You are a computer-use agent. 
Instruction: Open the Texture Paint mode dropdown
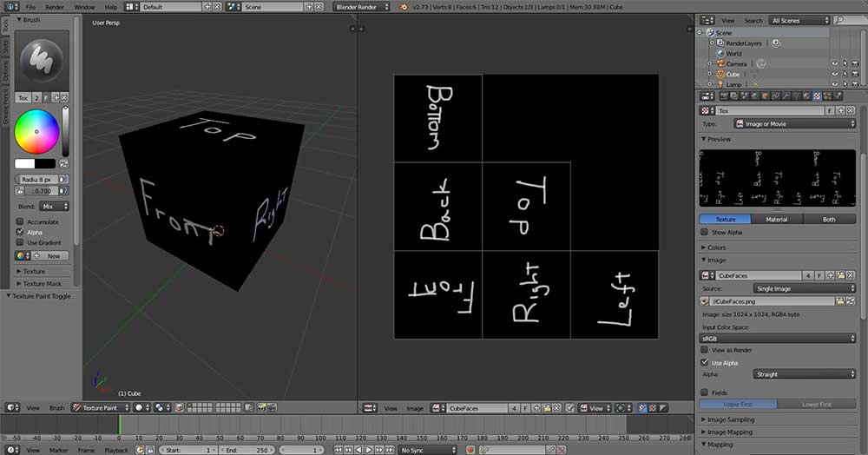tap(100, 407)
